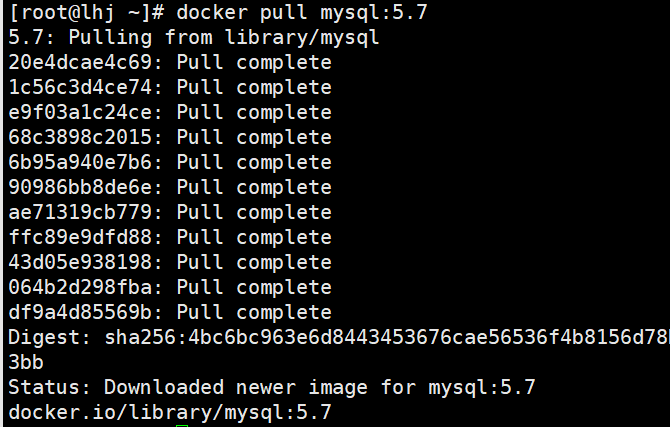Click the shell prompt [root@lhj ~]#
670x427 pixels.
[86, 12]
